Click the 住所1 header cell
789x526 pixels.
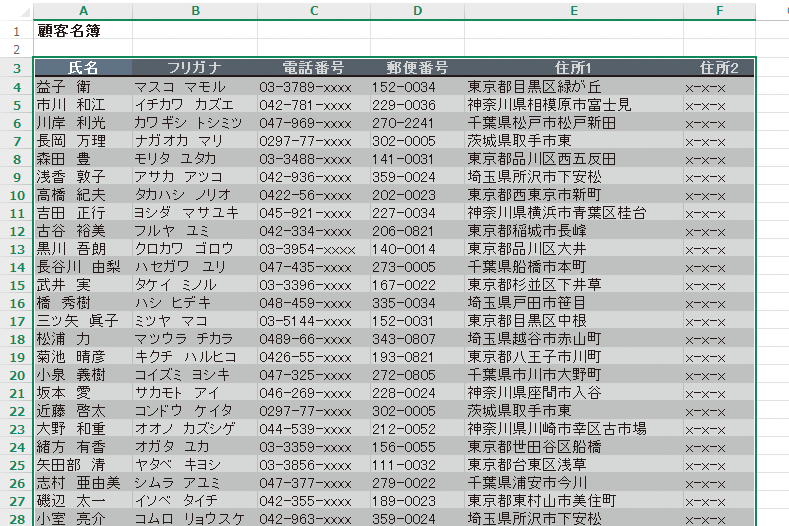574,67
